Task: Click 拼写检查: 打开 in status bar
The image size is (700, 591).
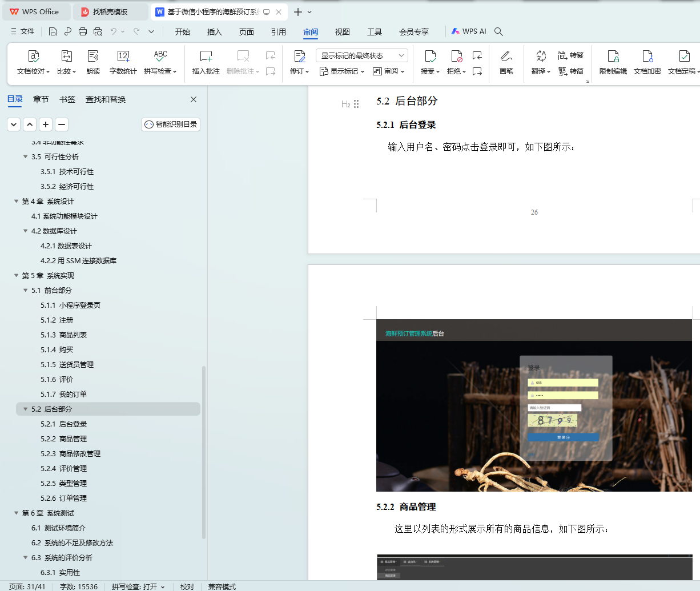Action: pyautogui.click(x=138, y=586)
